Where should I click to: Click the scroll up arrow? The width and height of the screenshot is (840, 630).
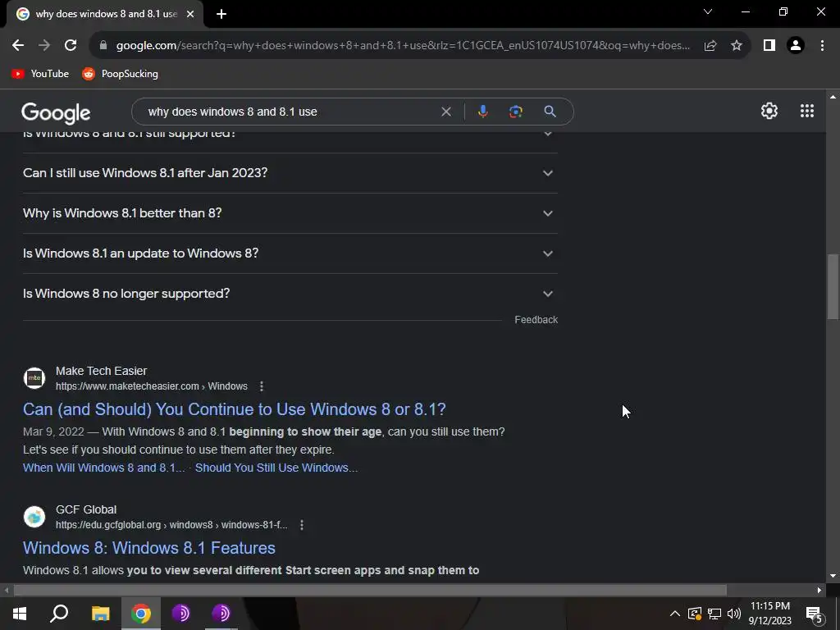pos(833,97)
